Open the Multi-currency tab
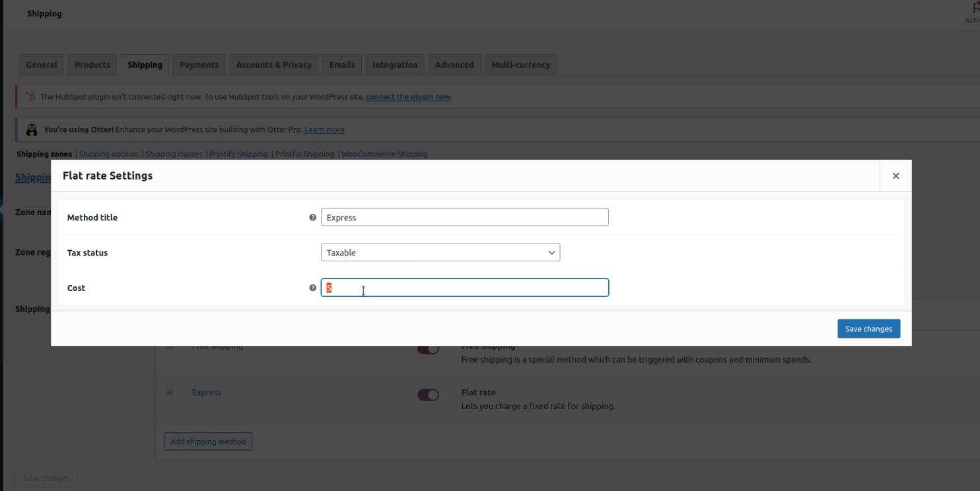This screenshot has height=491, width=980. pyautogui.click(x=520, y=65)
